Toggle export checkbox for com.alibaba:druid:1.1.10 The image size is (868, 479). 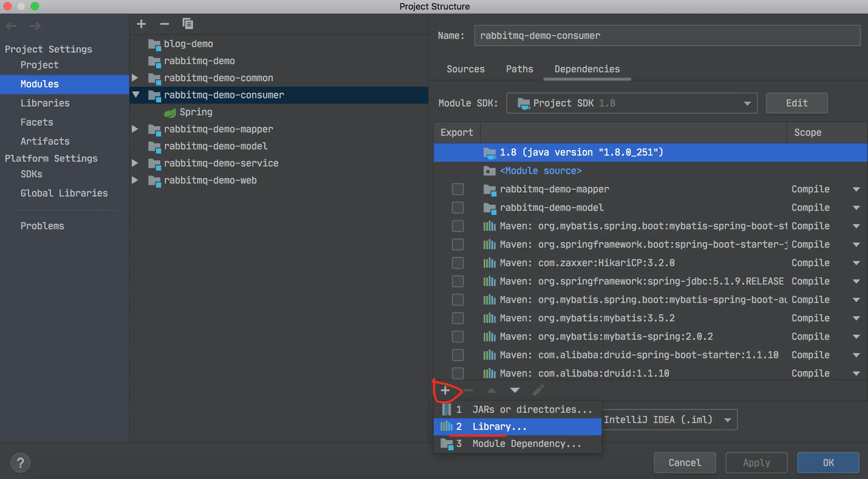tap(458, 373)
